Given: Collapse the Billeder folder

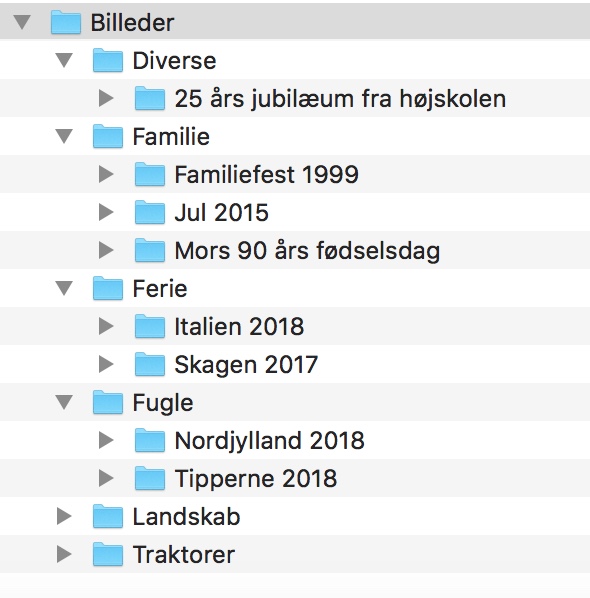Looking at the screenshot, I should 22,22.
